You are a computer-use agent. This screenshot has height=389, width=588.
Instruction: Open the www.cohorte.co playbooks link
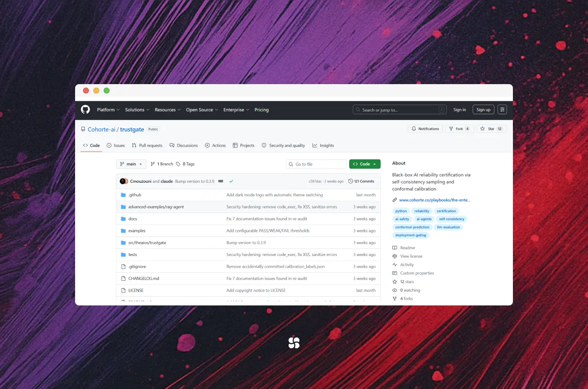pyautogui.click(x=435, y=200)
